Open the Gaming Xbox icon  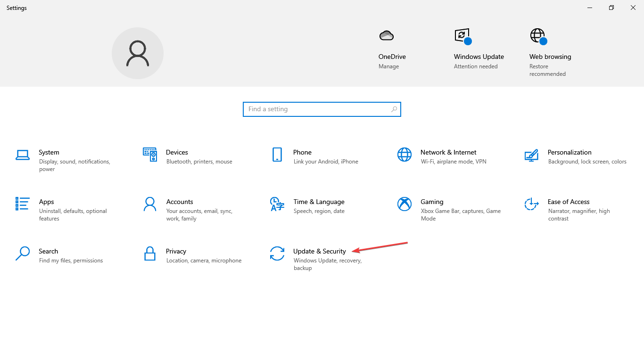pyautogui.click(x=404, y=204)
